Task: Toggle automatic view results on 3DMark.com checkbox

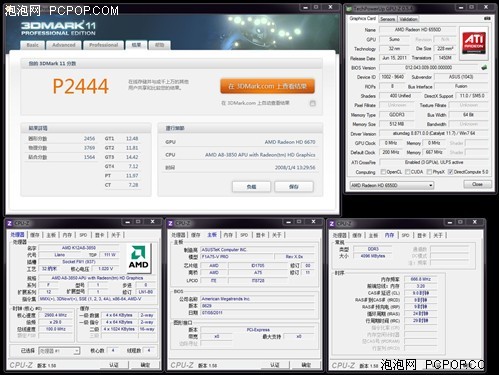Action: pyautogui.click(x=312, y=103)
